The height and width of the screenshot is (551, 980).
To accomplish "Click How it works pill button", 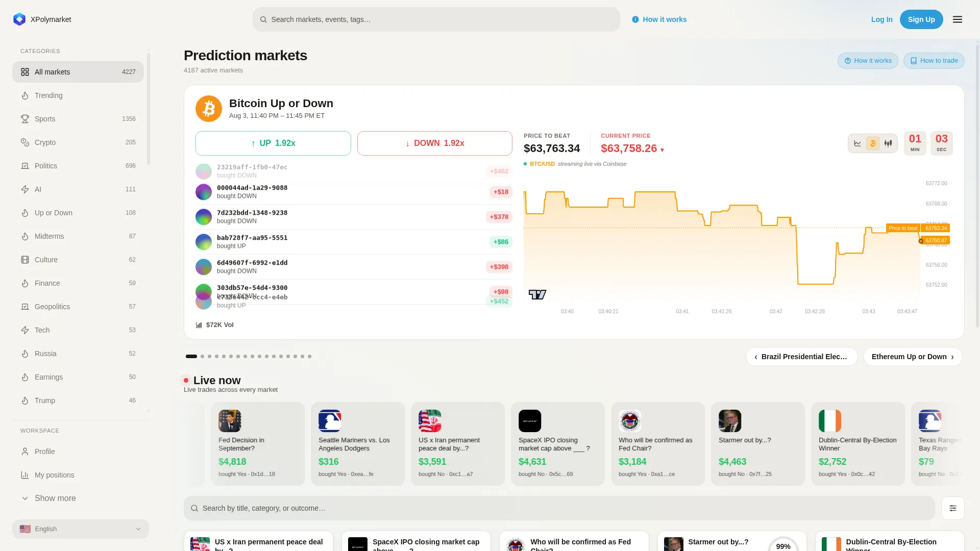I will click(868, 61).
